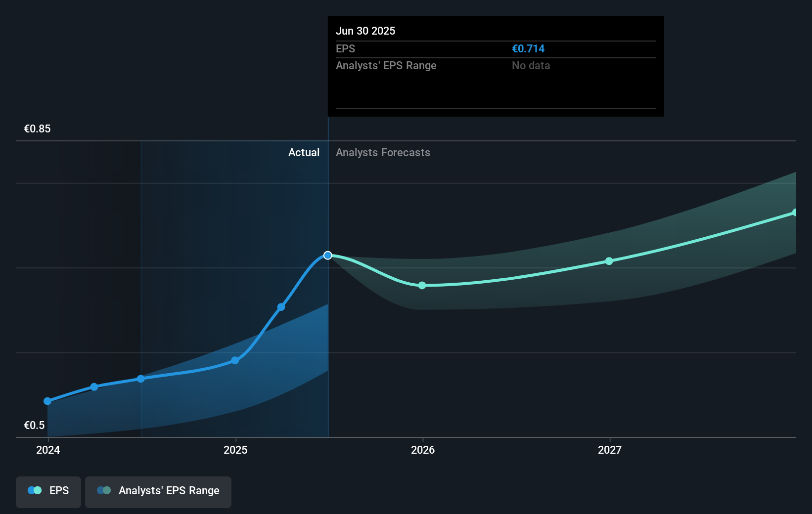
Task: Select the early 2025 EPS data point
Action: tap(235, 360)
